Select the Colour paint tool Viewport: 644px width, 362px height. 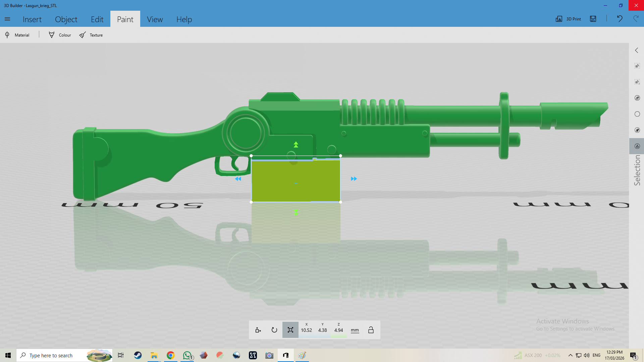coord(60,35)
